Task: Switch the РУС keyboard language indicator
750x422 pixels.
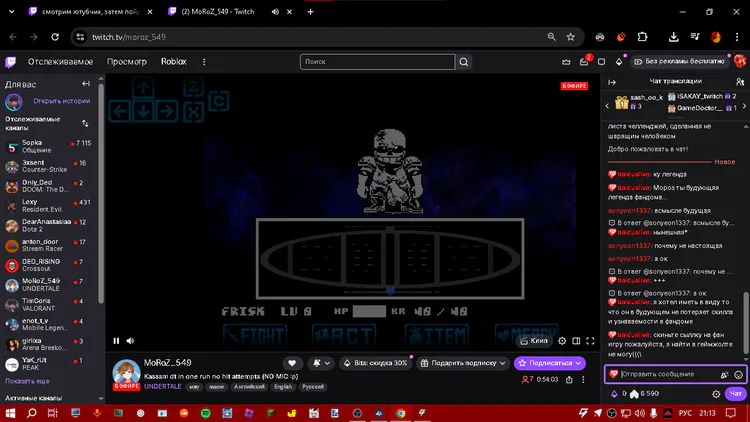Action: coord(685,413)
